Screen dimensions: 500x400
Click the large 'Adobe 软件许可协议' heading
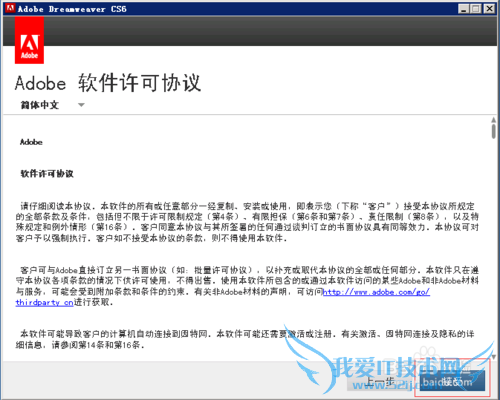point(108,83)
